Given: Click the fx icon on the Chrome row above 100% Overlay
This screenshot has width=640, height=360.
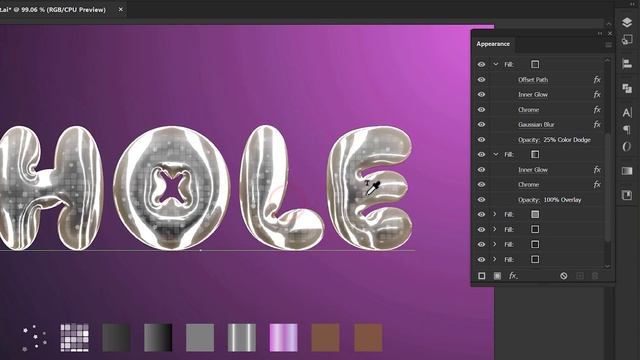Looking at the screenshot, I should coord(597,184).
